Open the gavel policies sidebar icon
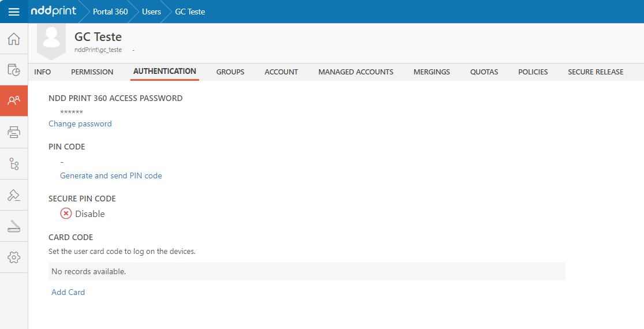The width and height of the screenshot is (644, 329). [x=14, y=195]
